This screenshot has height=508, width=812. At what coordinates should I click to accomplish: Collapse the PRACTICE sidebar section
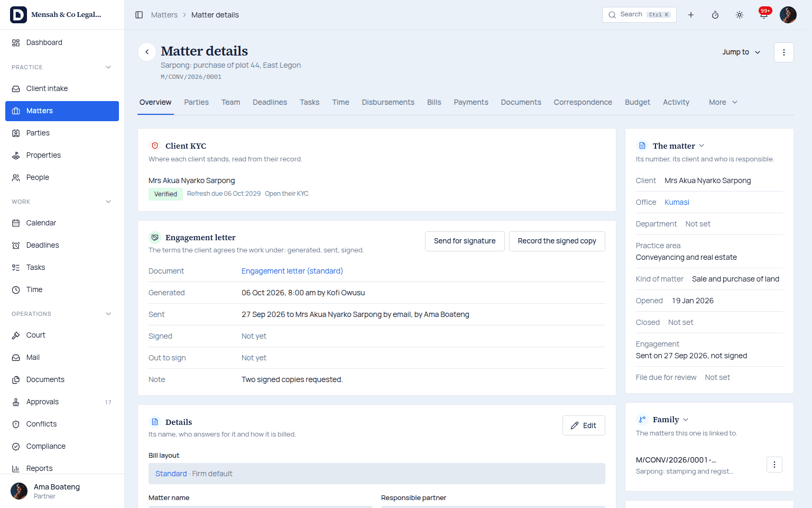coord(108,67)
